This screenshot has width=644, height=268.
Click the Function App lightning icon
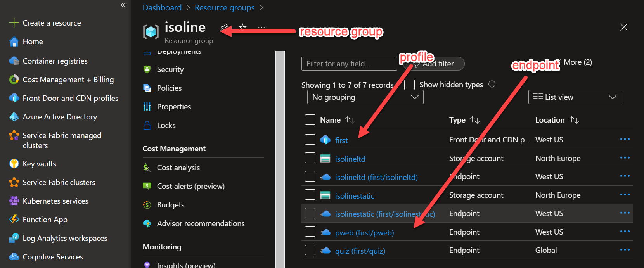[x=14, y=220]
